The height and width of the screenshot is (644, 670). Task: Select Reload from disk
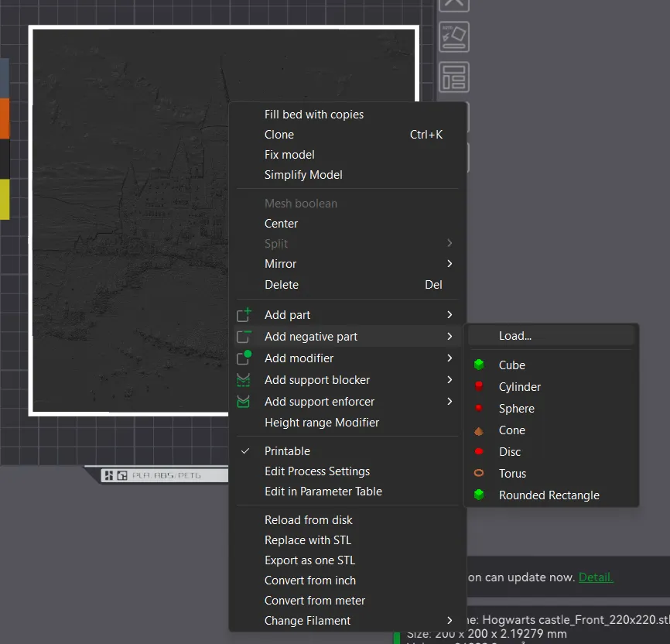point(347,520)
